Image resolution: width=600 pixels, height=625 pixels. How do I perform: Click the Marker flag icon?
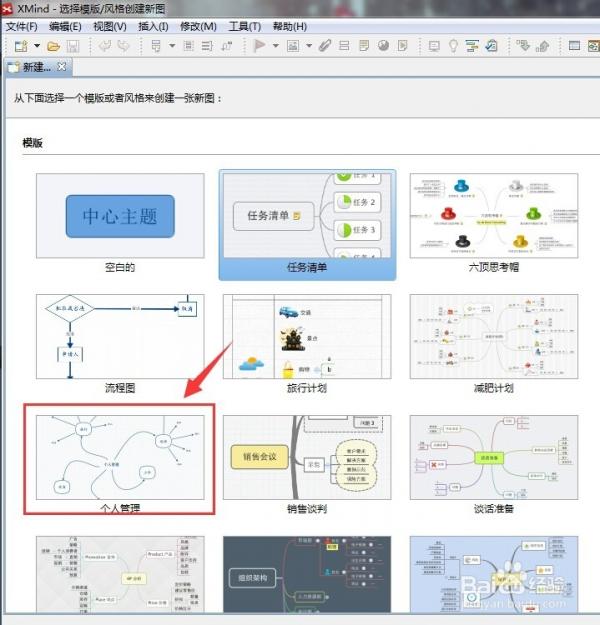tap(259, 46)
